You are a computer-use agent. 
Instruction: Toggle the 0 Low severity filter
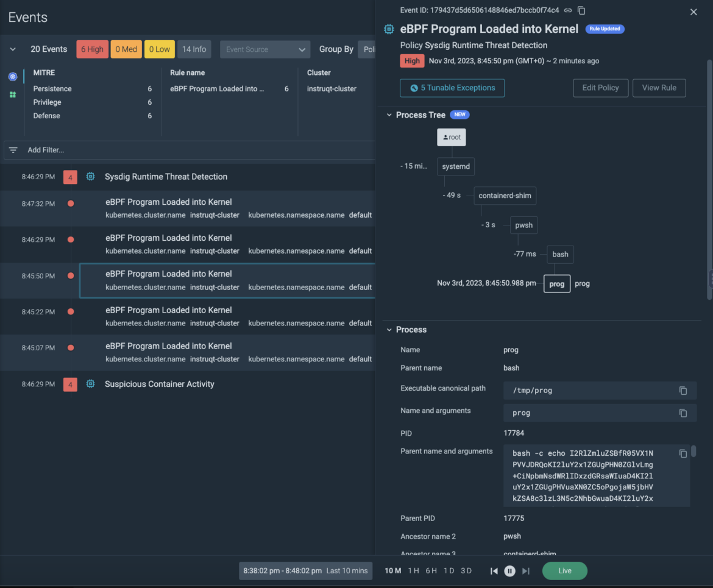160,49
